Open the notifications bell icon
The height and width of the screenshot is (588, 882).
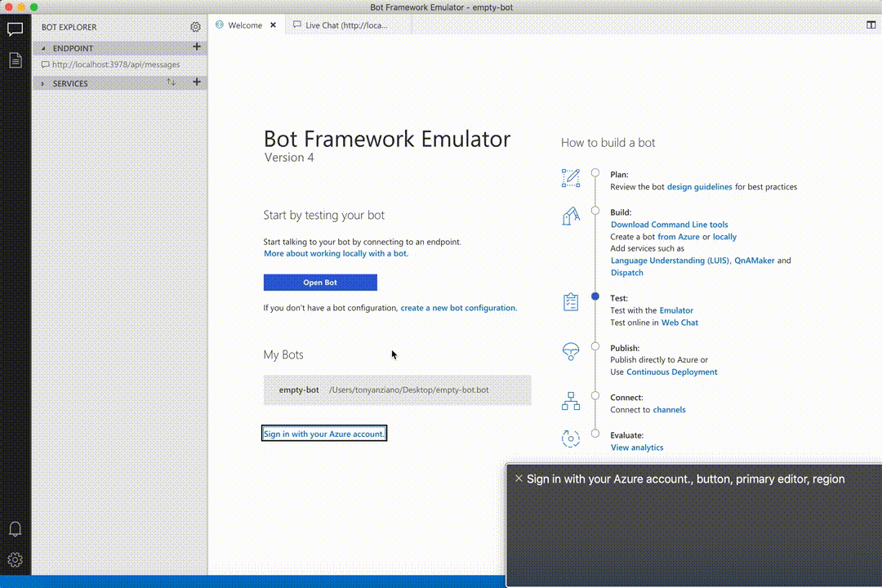[15, 529]
